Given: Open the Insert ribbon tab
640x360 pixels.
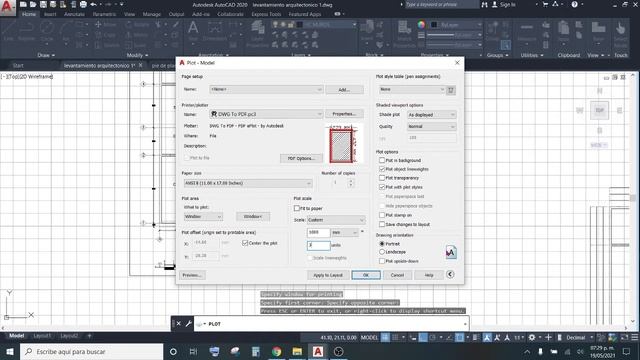Looking at the screenshot, I should click(x=50, y=14).
